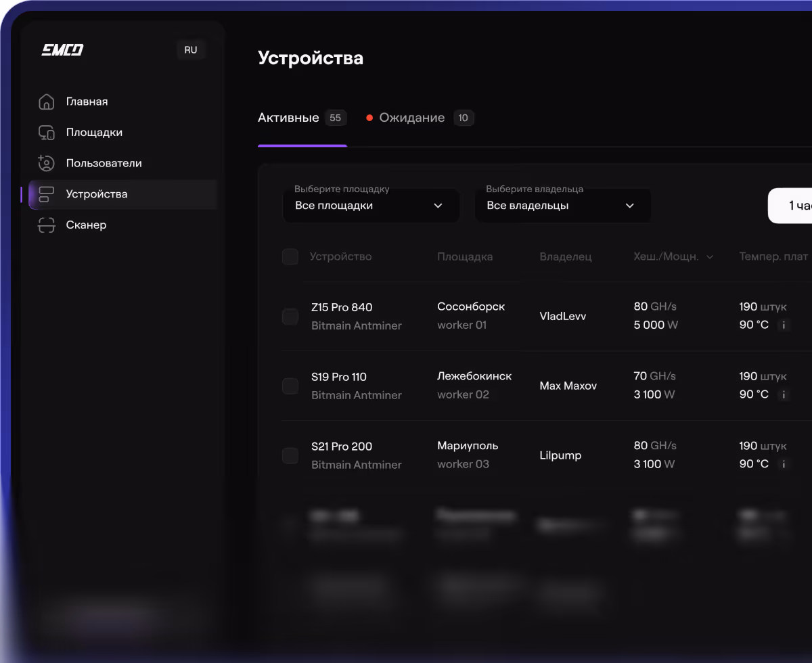The width and height of the screenshot is (812, 663).
Task: Open the Сканер scanner icon
Action: (x=46, y=225)
